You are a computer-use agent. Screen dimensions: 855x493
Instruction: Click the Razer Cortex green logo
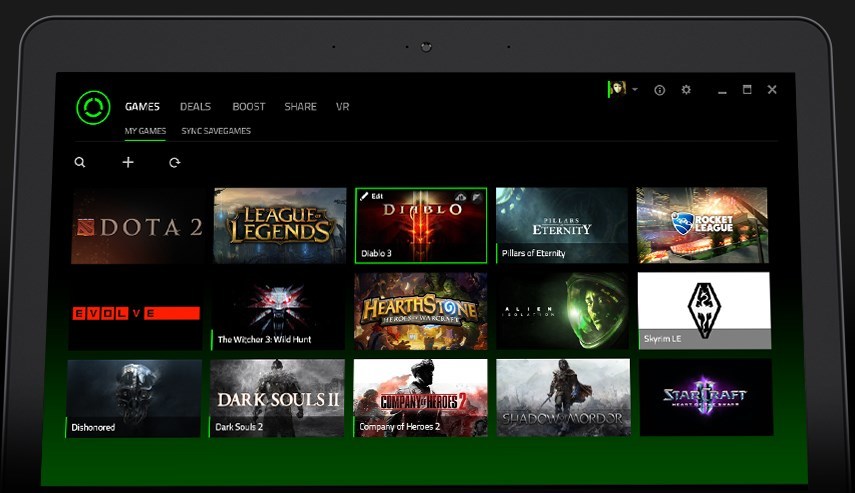pos(93,107)
